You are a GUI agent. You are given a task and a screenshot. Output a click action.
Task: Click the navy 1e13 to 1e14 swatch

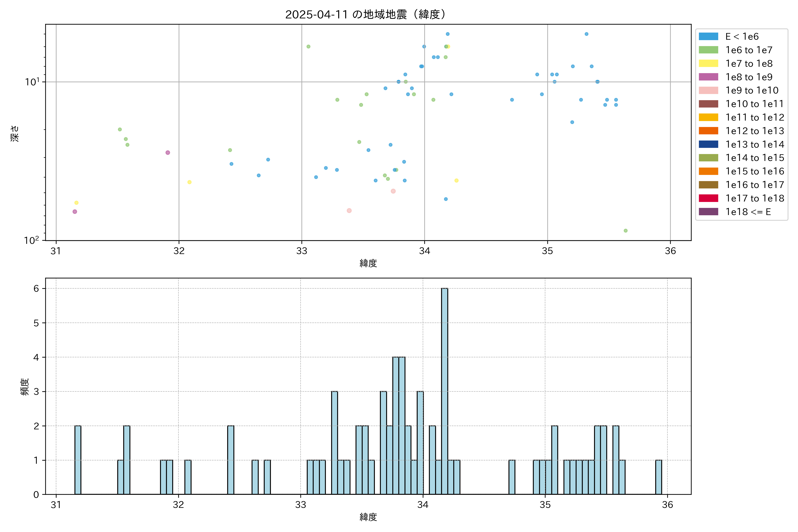click(x=708, y=144)
